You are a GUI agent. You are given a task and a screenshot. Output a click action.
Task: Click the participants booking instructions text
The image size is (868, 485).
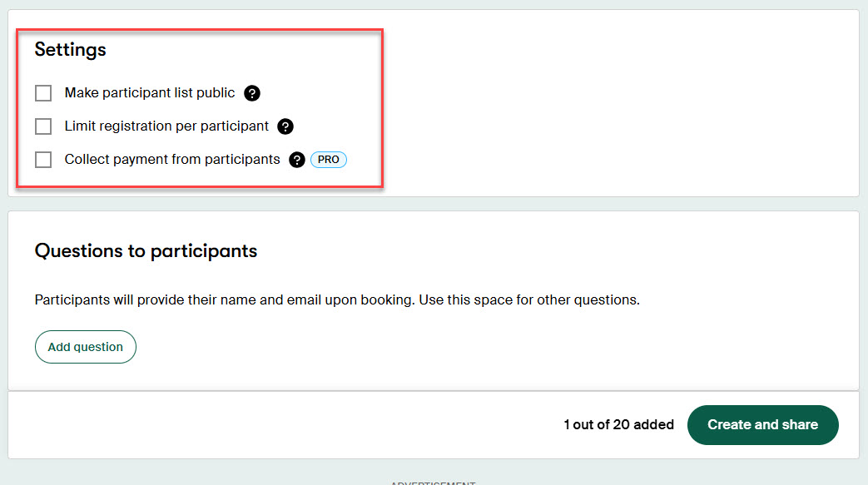pyautogui.click(x=337, y=299)
